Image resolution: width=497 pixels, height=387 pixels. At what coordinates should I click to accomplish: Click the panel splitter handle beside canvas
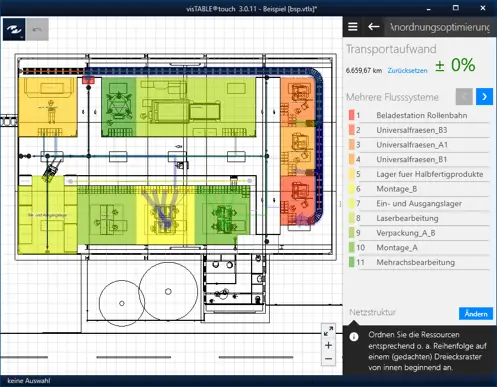coord(340,204)
